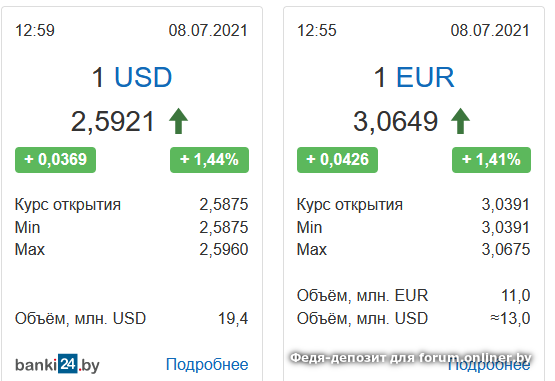Open the USD currency link

pyautogui.click(x=143, y=77)
